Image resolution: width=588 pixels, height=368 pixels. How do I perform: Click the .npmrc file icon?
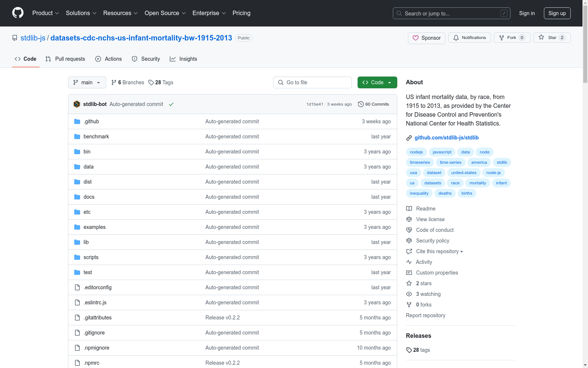tap(77, 363)
